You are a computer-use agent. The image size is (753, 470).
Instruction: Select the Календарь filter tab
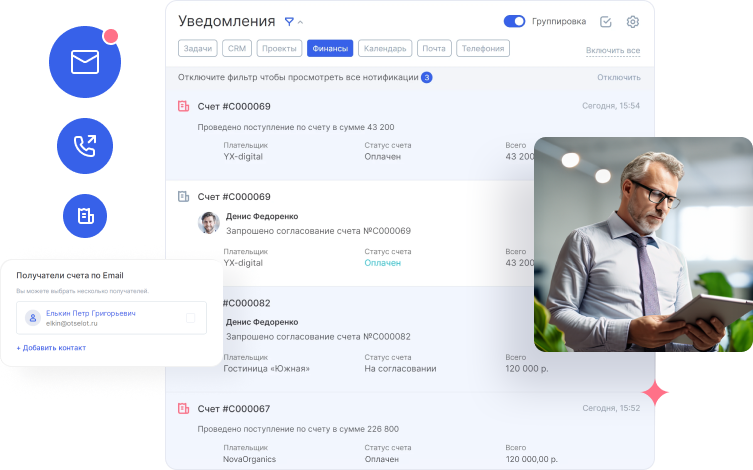click(385, 48)
